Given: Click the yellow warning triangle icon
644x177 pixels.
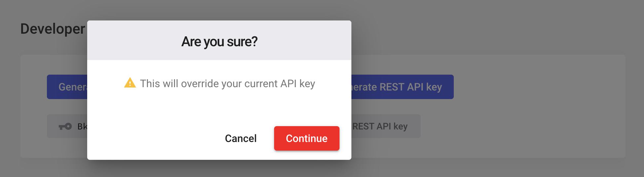Looking at the screenshot, I should click(x=130, y=83).
